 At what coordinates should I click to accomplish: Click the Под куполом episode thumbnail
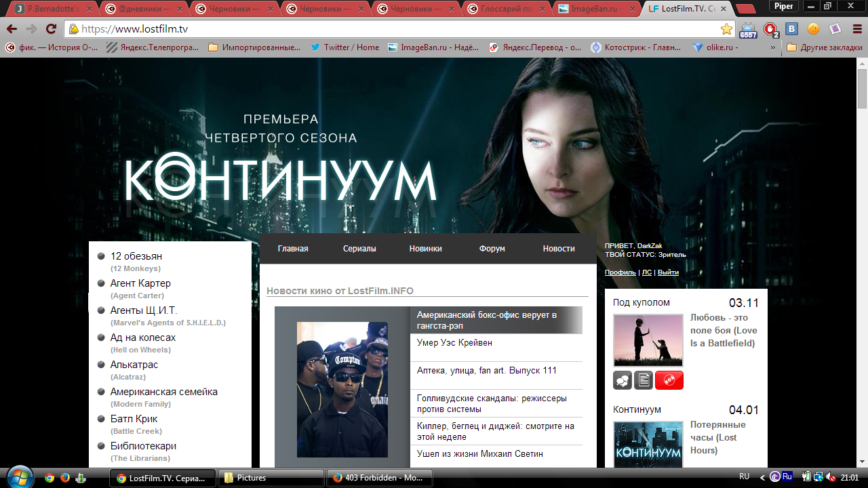pyautogui.click(x=648, y=340)
